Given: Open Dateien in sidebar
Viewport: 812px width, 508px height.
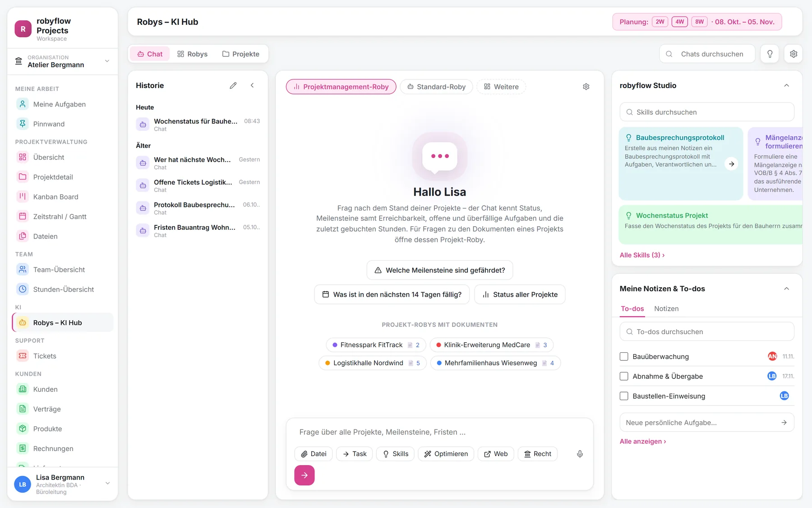Looking at the screenshot, I should pos(62,236).
